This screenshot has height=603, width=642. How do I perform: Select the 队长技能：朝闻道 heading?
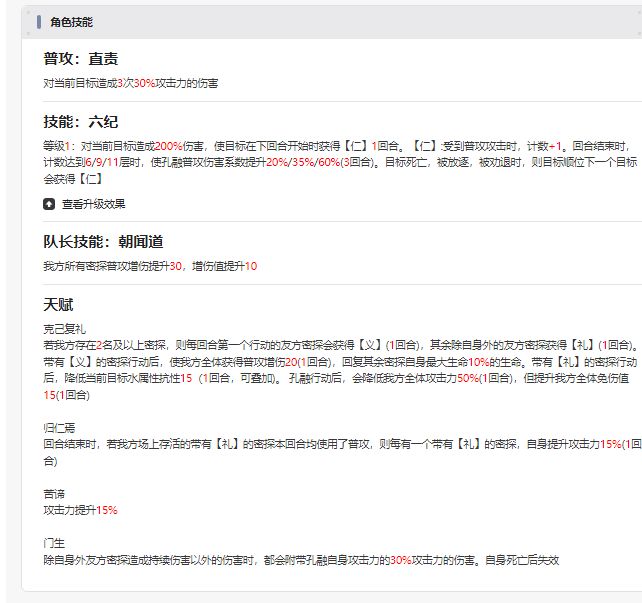coord(103,242)
